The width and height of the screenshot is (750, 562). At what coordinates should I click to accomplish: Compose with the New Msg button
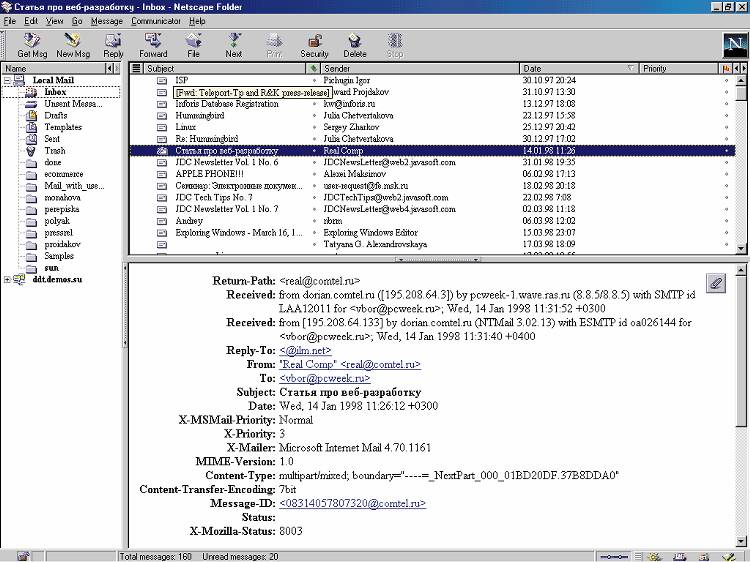pos(73,45)
